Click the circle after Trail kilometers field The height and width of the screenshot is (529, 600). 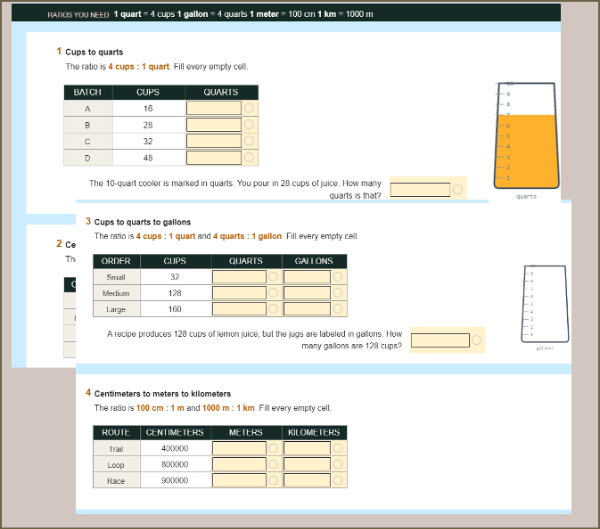point(338,448)
